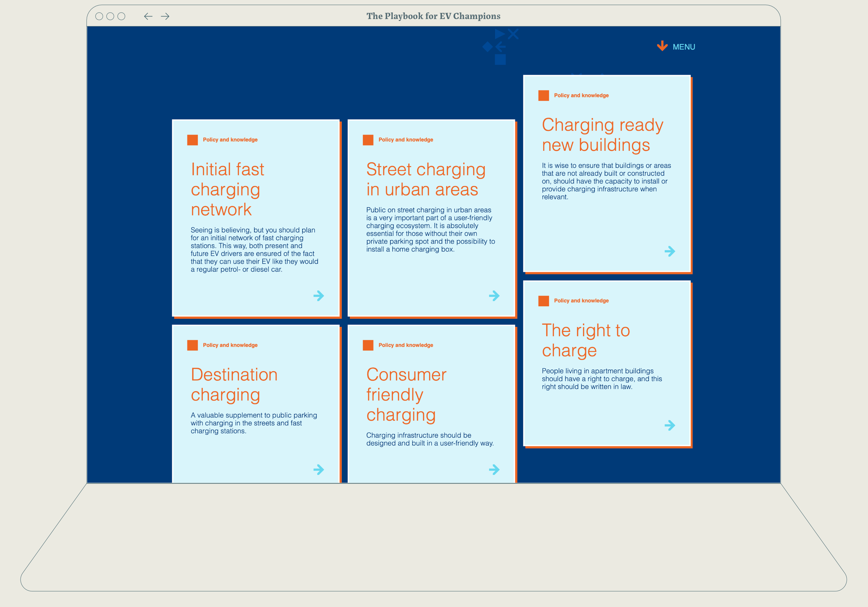Click the "A valuable supplement" description
The image size is (868, 607).
click(x=254, y=423)
